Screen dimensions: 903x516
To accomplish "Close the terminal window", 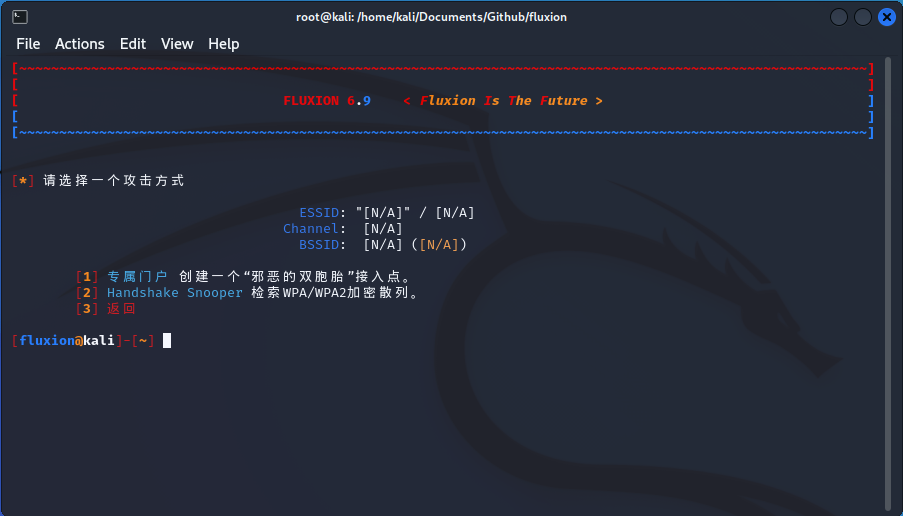I will (887, 17).
